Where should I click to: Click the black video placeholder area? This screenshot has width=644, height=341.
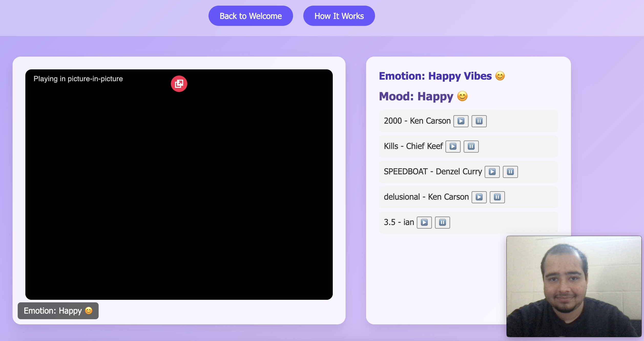(179, 195)
